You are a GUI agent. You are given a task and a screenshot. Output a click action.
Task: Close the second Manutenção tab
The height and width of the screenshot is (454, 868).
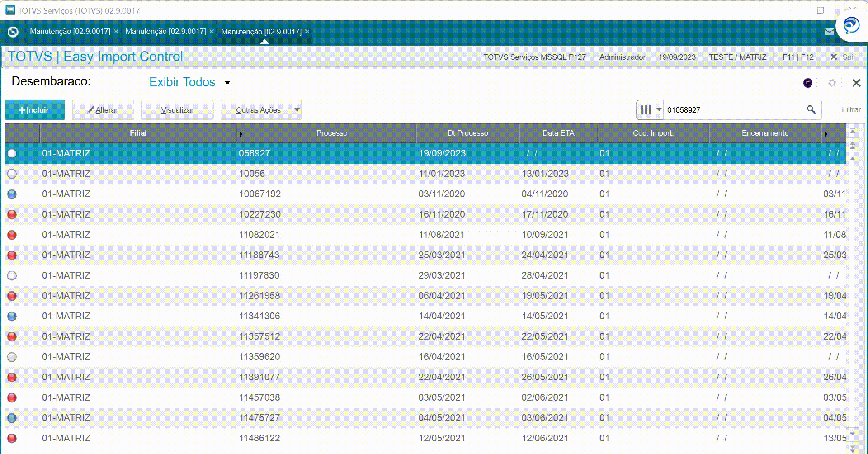[x=212, y=31]
